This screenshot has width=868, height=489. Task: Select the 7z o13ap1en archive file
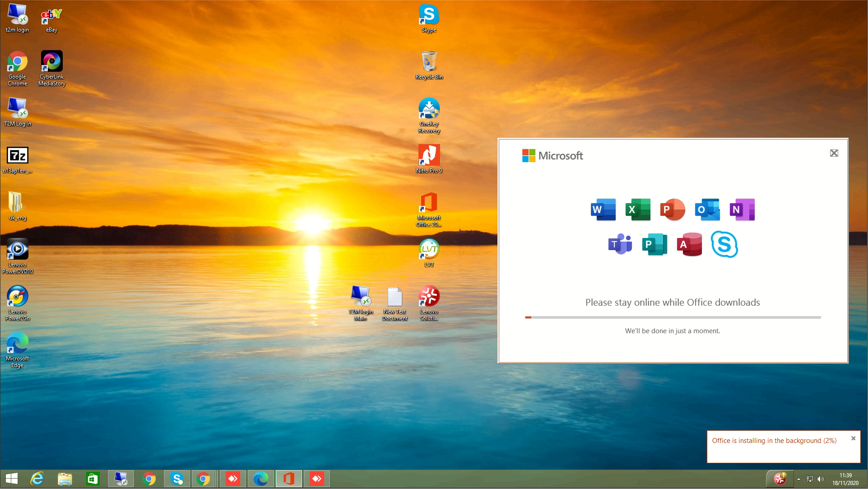coord(17,160)
